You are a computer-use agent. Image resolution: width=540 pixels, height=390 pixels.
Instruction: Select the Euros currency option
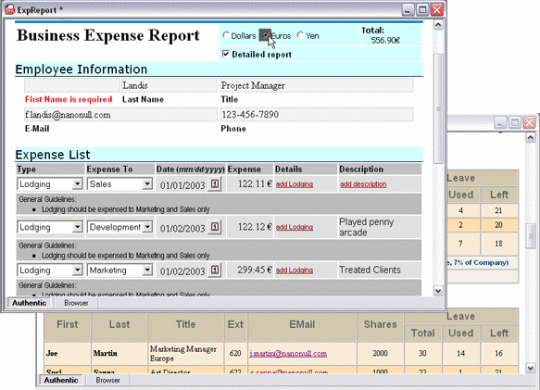tap(265, 35)
